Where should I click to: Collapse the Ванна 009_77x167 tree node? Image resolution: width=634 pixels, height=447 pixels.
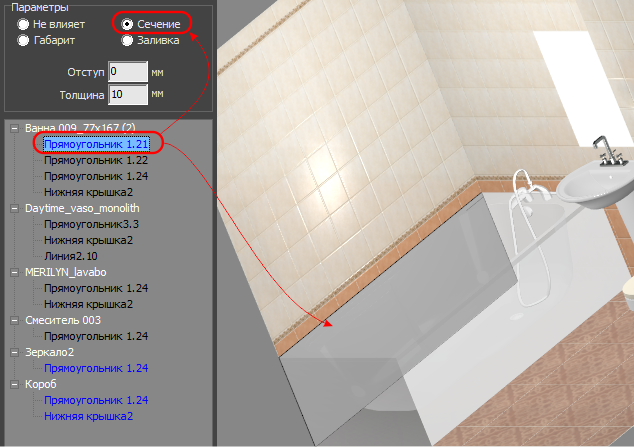(15, 128)
